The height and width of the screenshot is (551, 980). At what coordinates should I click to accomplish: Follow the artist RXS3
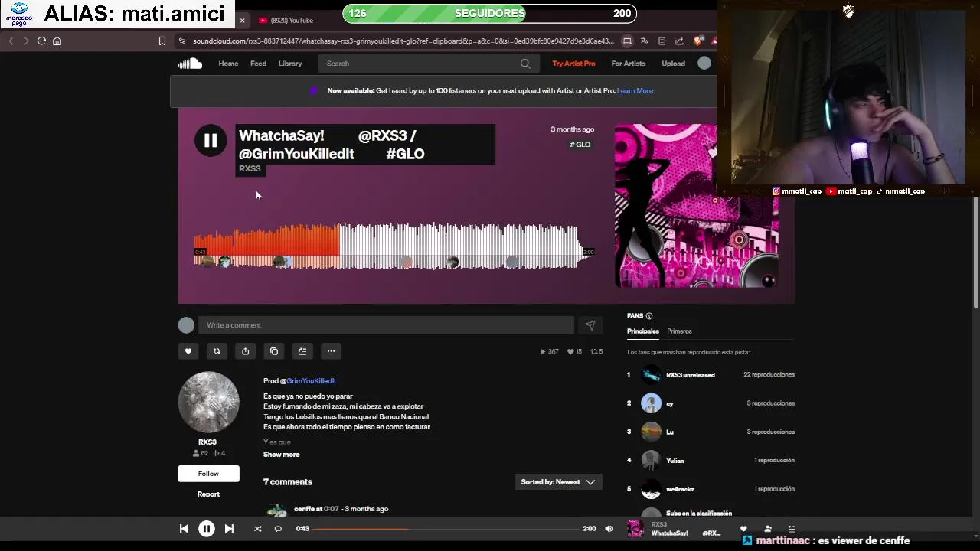point(208,474)
